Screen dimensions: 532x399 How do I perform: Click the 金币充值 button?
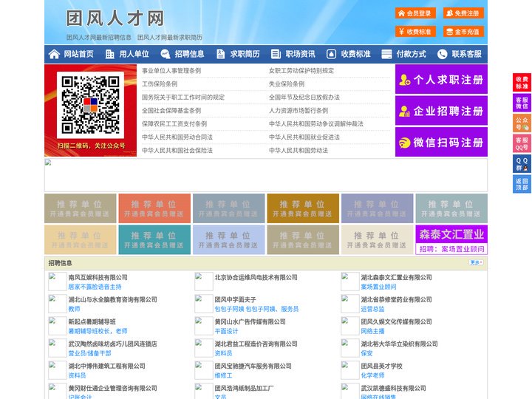[463, 32]
